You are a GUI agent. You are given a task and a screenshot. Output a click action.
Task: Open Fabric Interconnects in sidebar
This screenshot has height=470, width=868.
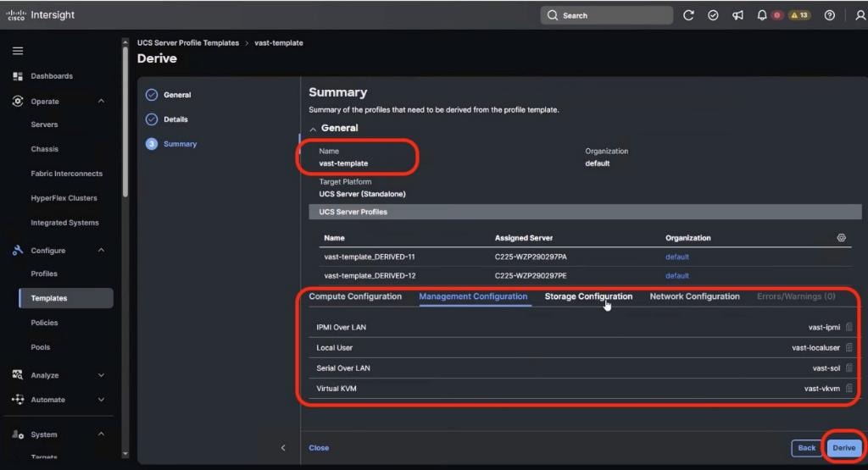pos(66,174)
